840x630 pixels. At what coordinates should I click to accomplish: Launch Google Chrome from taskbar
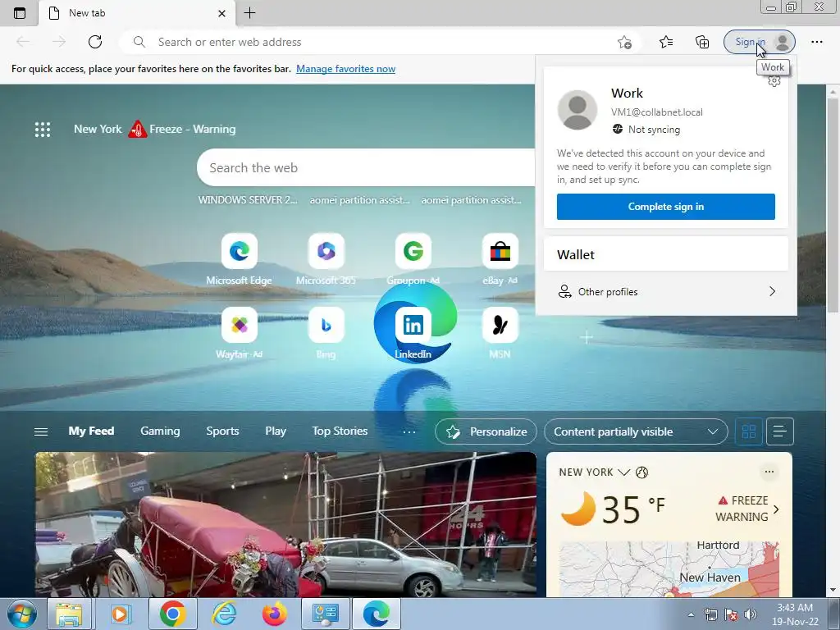click(172, 614)
